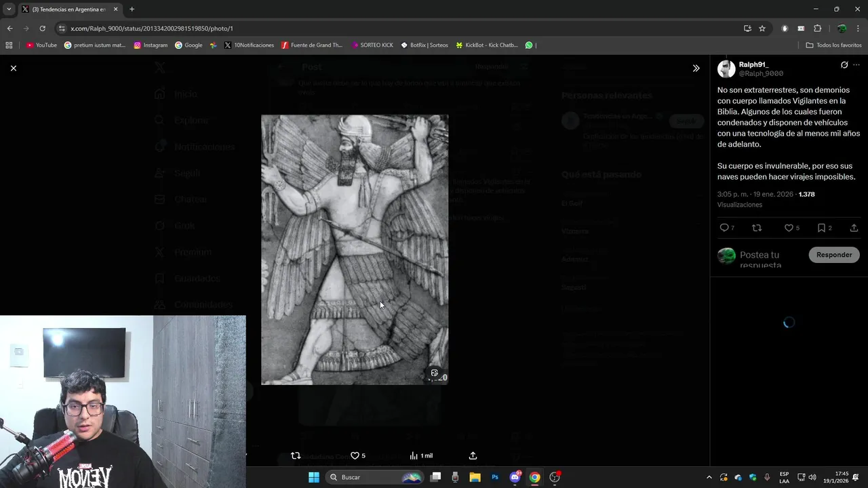View 1 mil analytics in bottom bar
This screenshot has height=488, width=868.
[x=421, y=455]
